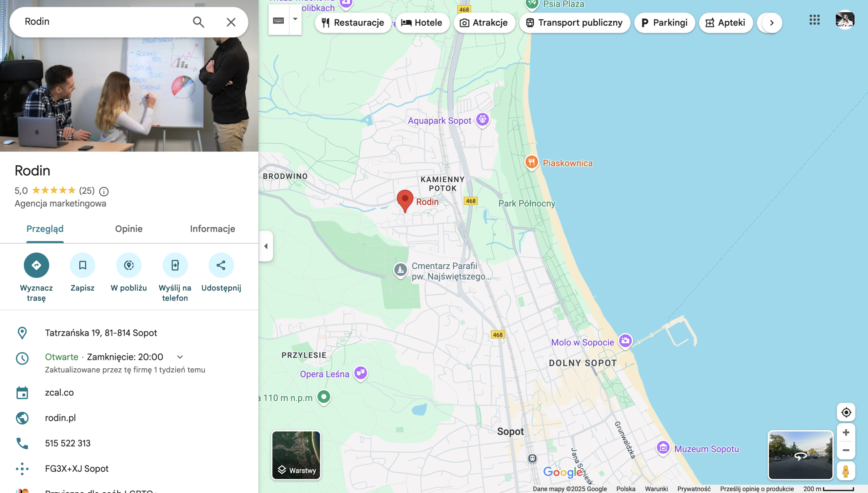Click the globe website icon
Image resolution: width=868 pixels, height=493 pixels.
click(22, 418)
